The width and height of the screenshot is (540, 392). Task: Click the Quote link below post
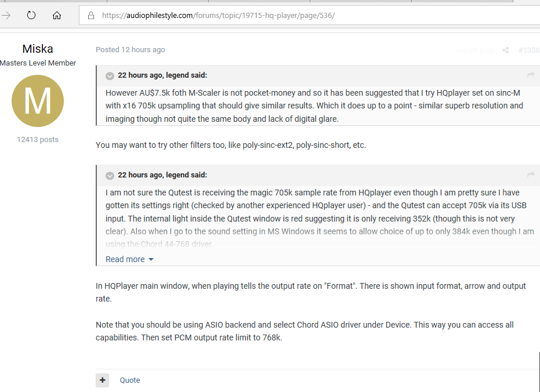(130, 380)
